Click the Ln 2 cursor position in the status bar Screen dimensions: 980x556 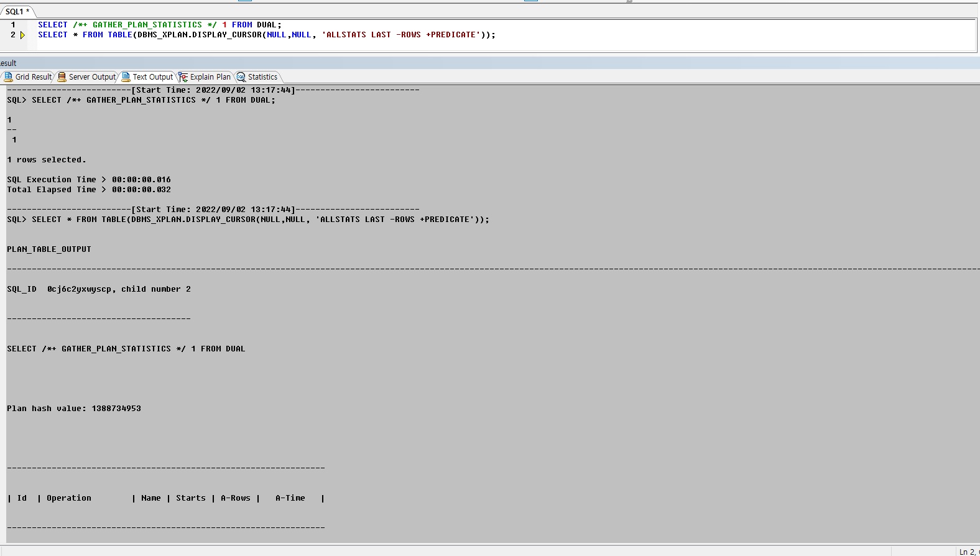coord(967,552)
